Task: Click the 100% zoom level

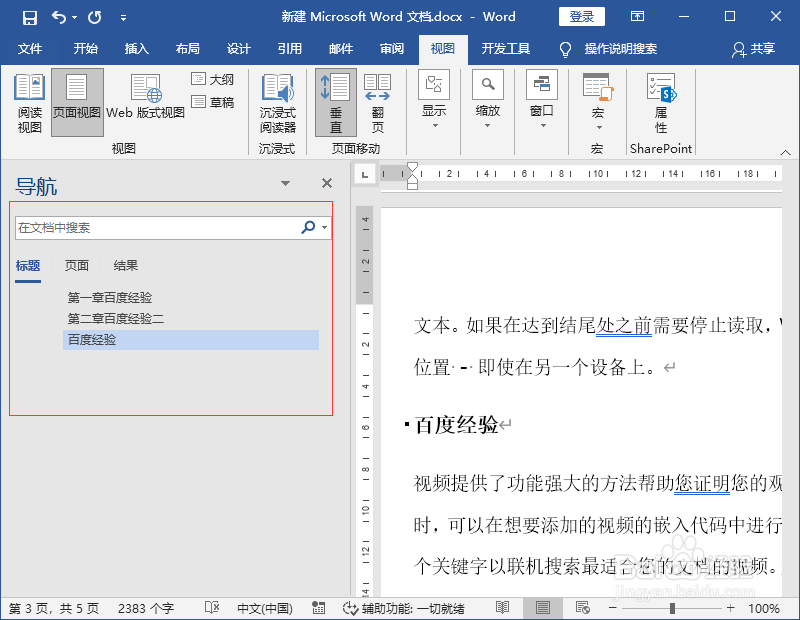Action: click(x=764, y=608)
